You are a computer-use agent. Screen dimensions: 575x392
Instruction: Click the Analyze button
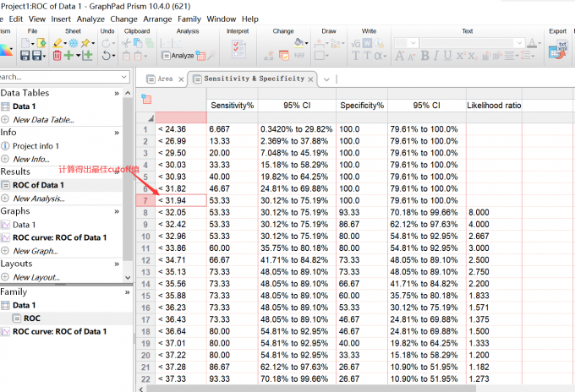[x=178, y=56]
